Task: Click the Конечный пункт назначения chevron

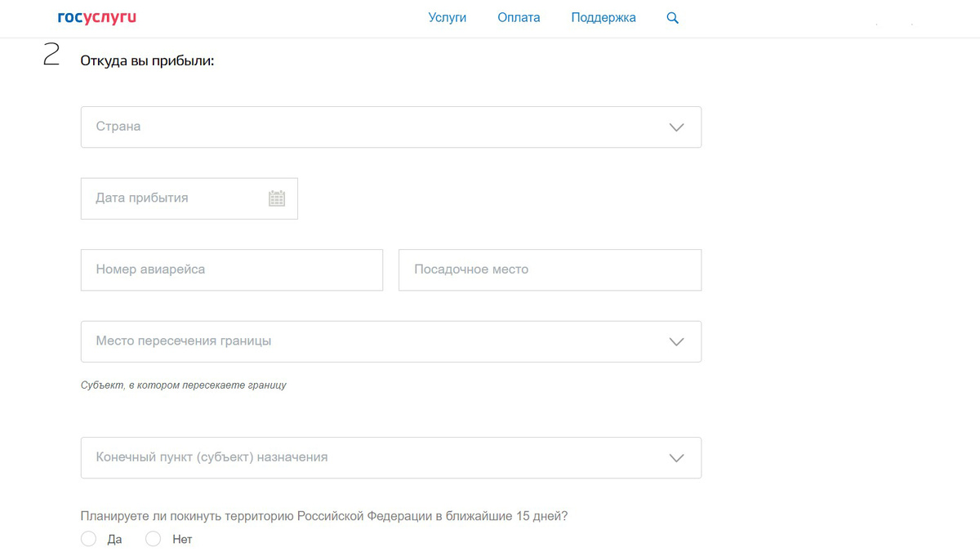Action: coord(676,458)
